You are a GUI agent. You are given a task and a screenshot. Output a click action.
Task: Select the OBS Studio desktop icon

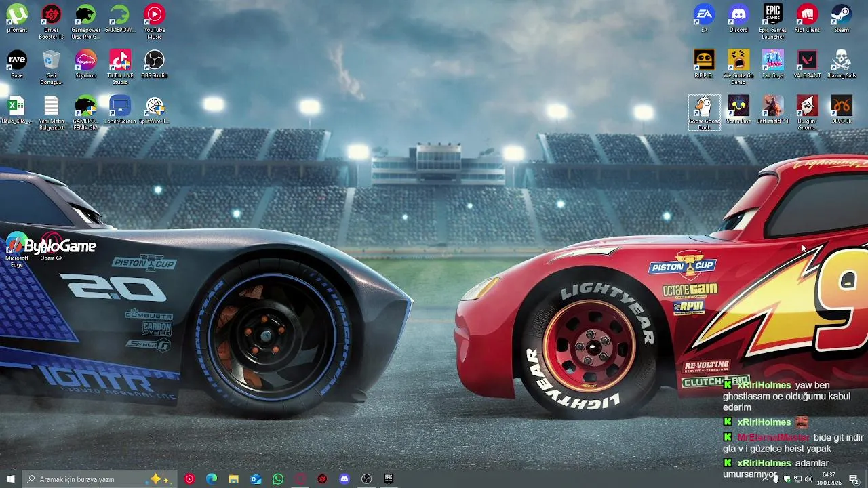[x=155, y=64]
